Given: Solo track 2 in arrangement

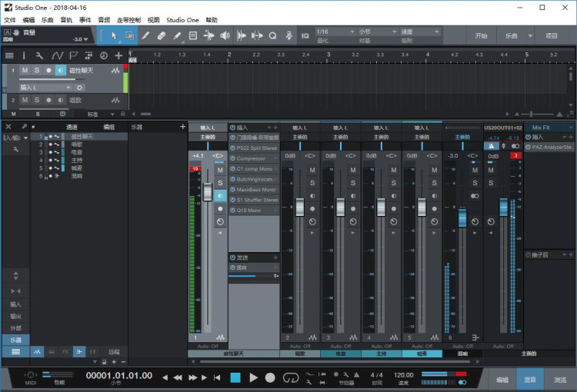Looking at the screenshot, I should click(36, 100).
